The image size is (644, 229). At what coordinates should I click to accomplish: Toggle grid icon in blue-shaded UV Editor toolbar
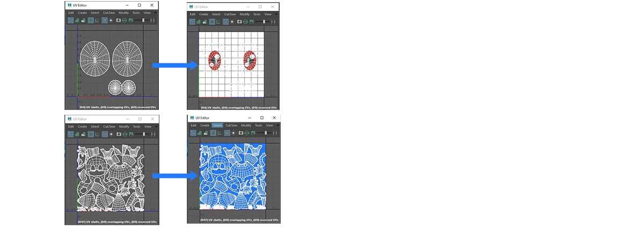tap(227, 133)
